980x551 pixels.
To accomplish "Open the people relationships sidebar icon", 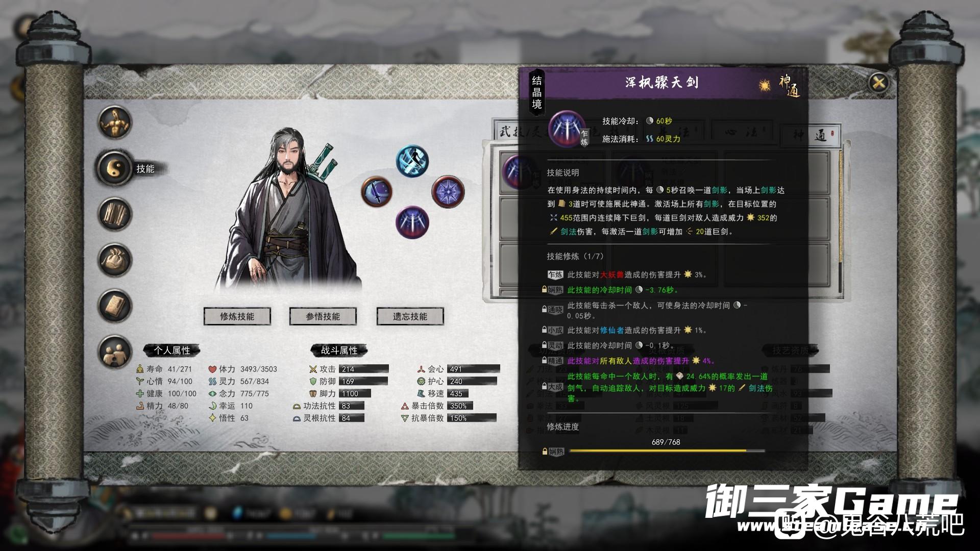I will pyautogui.click(x=115, y=352).
